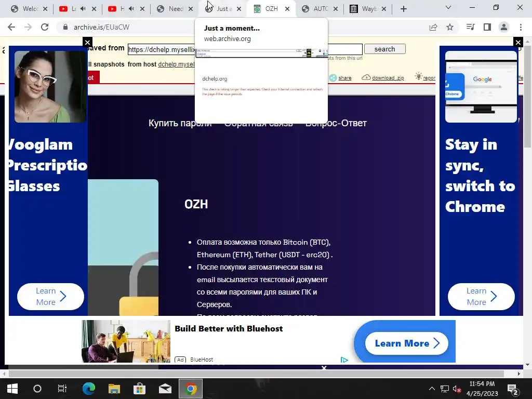This screenshot has height=399, width=532.
Task: Open the media controls icon in toolbar
Action: pos(471,27)
